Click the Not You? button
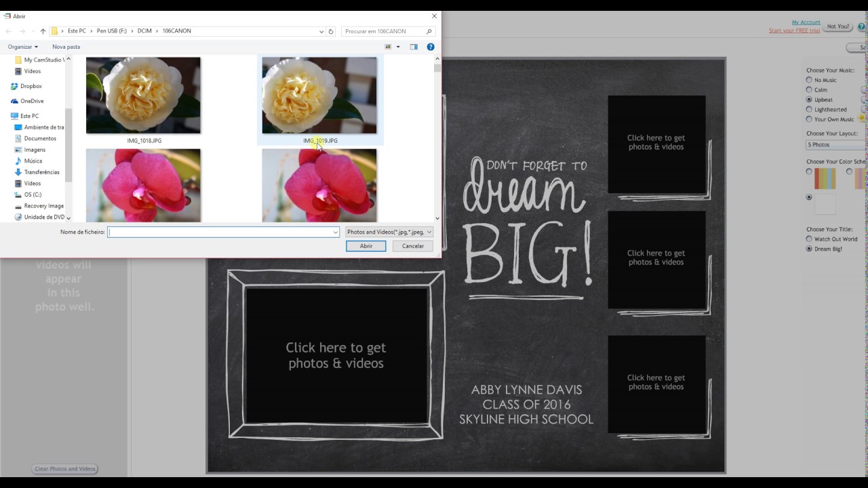Image resolution: width=868 pixels, height=488 pixels. pos(838,26)
